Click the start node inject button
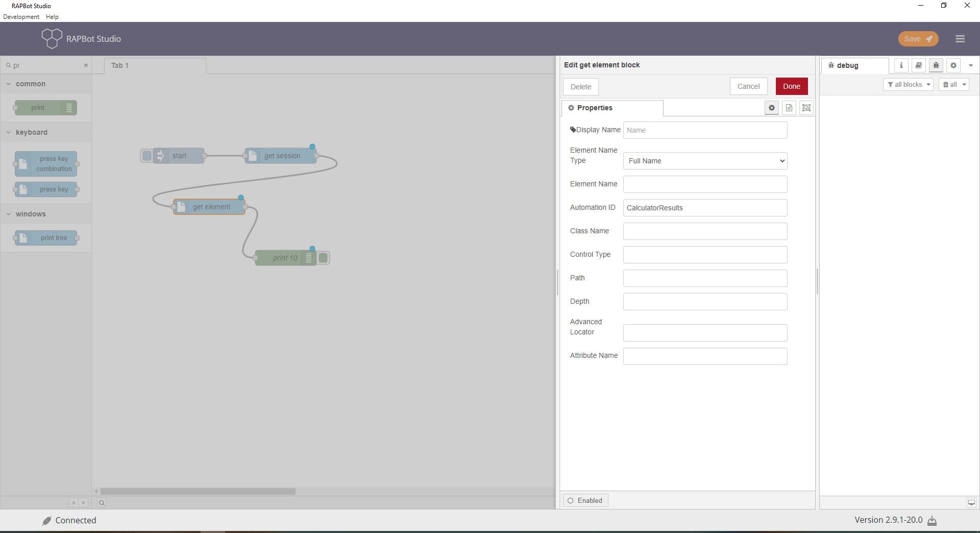The height and width of the screenshot is (533, 980). click(146, 156)
